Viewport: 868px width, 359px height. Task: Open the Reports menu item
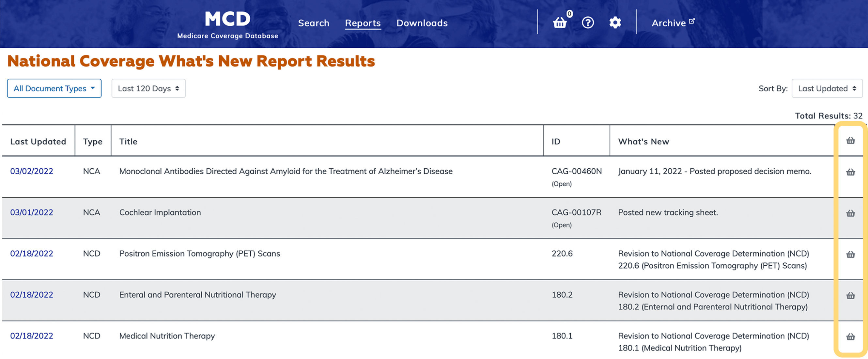[x=363, y=23]
